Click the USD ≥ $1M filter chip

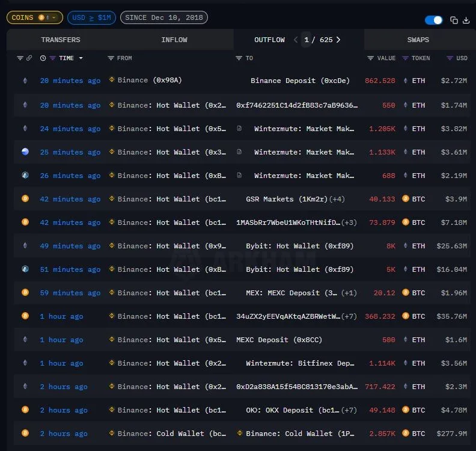pos(91,17)
